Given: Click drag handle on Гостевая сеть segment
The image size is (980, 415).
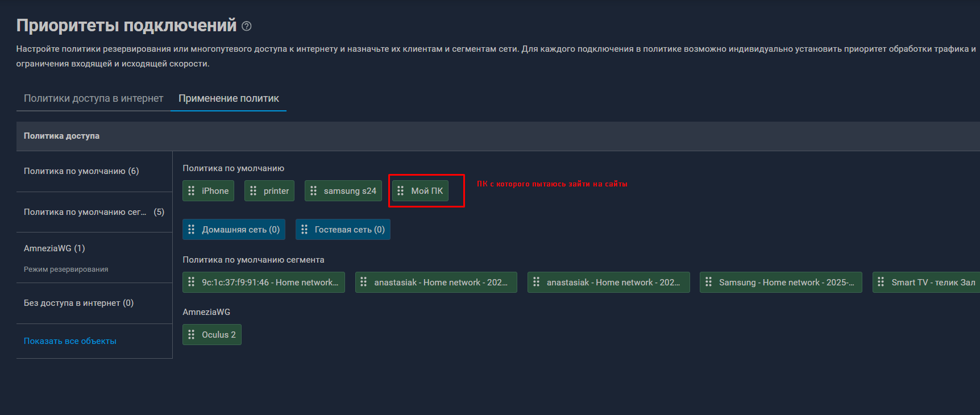Looking at the screenshot, I should [305, 230].
